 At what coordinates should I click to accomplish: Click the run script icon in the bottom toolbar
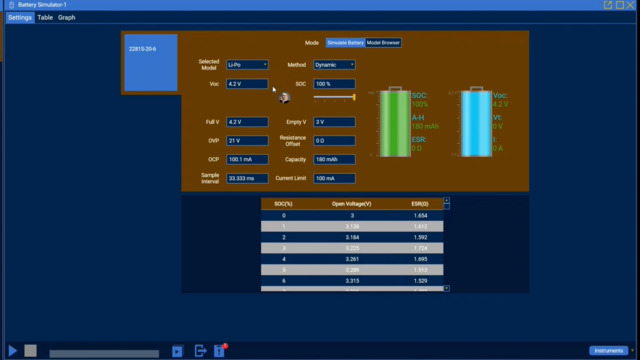pyautogui.click(x=177, y=351)
